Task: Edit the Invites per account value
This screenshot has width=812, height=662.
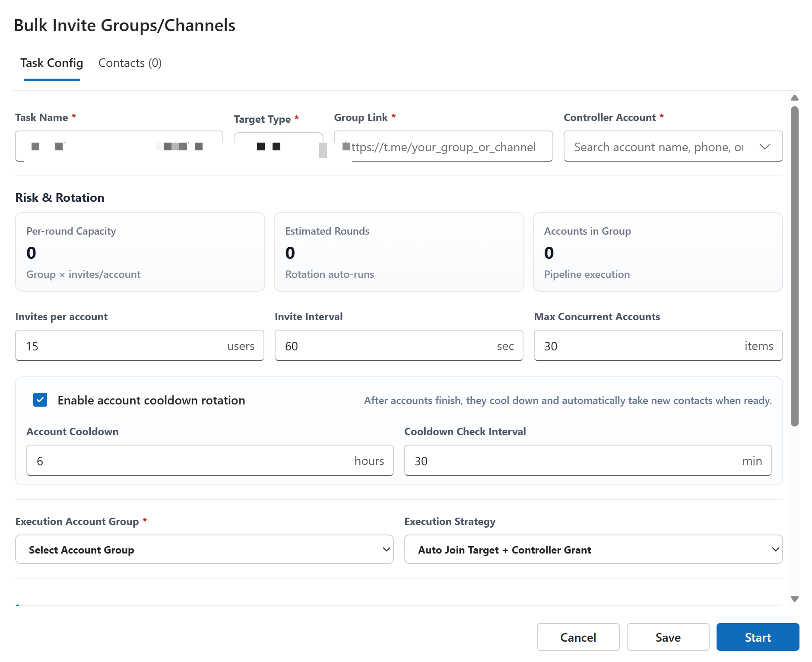Action: tap(140, 345)
